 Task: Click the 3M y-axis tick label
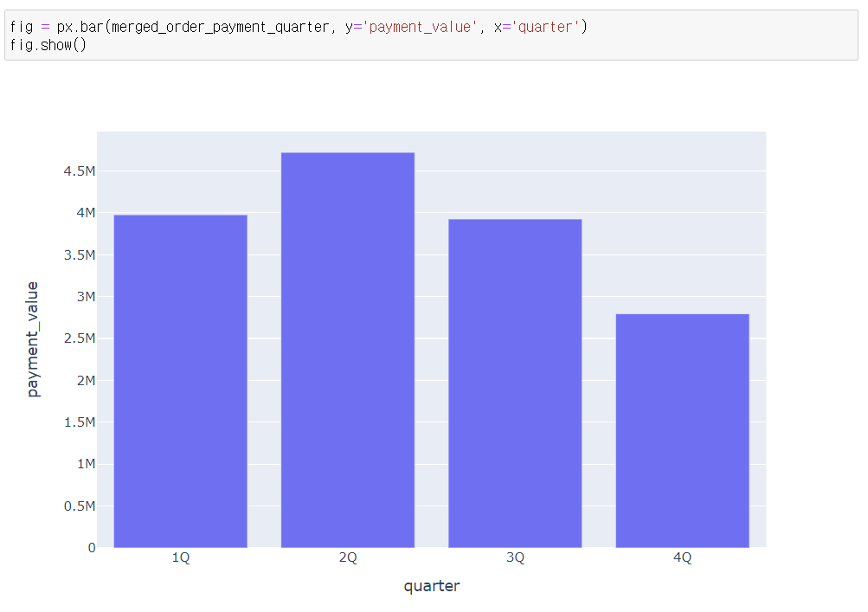point(87,296)
